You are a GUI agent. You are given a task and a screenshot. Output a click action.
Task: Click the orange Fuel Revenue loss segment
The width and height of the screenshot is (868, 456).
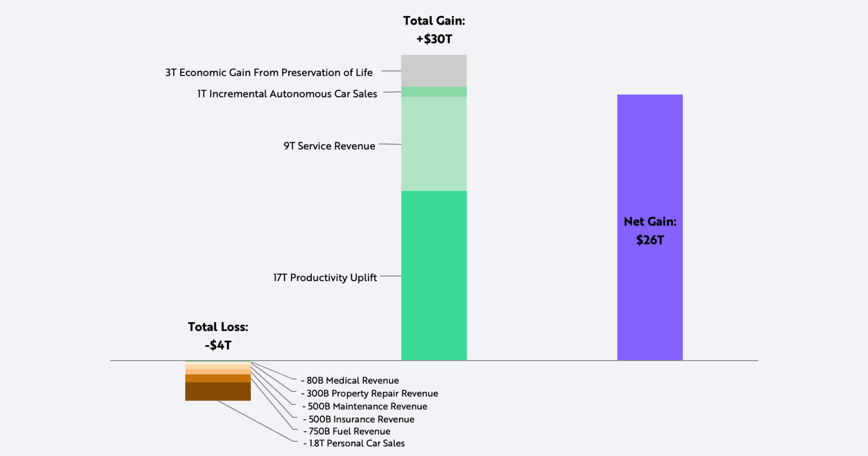click(x=218, y=379)
